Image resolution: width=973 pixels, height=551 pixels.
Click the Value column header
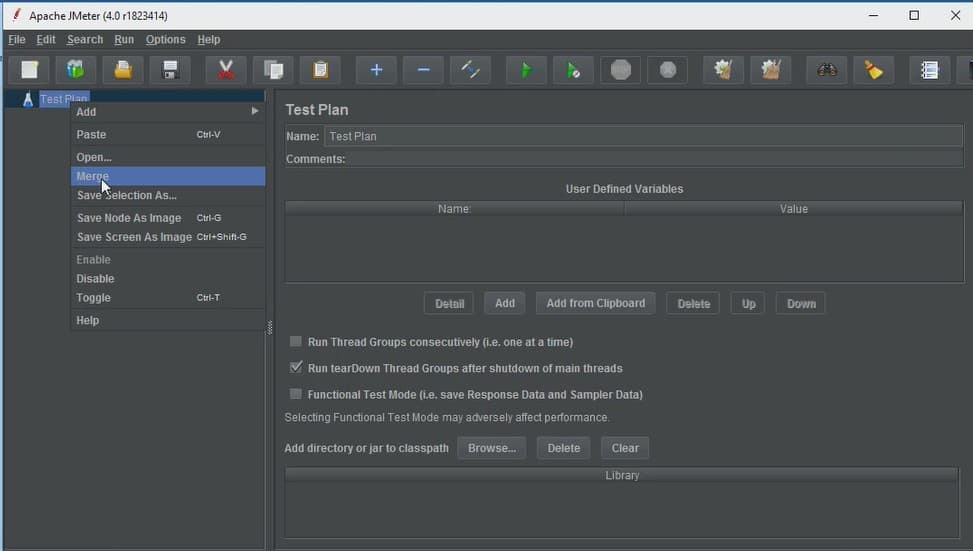click(x=794, y=209)
